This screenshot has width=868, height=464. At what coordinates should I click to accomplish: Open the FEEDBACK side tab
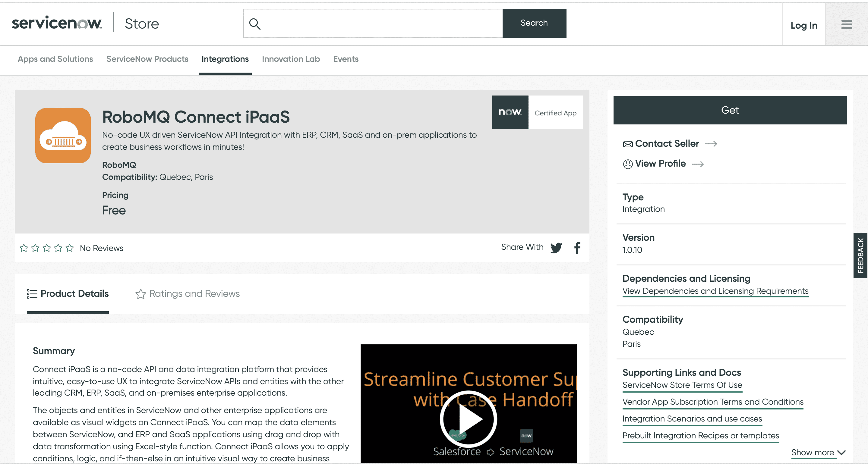tap(860, 256)
